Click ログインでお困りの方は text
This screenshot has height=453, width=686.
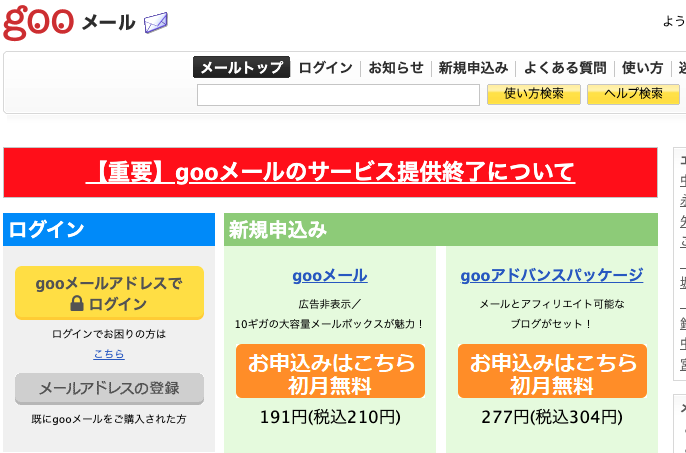[109, 334]
